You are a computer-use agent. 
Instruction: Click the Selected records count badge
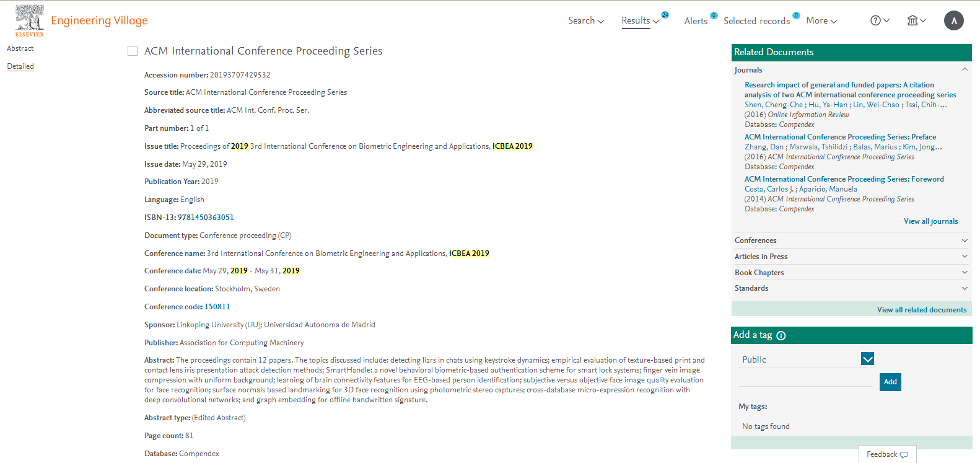tap(796, 15)
